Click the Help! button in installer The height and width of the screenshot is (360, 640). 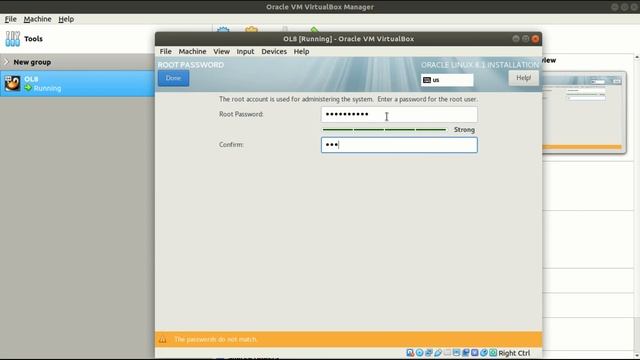523,78
